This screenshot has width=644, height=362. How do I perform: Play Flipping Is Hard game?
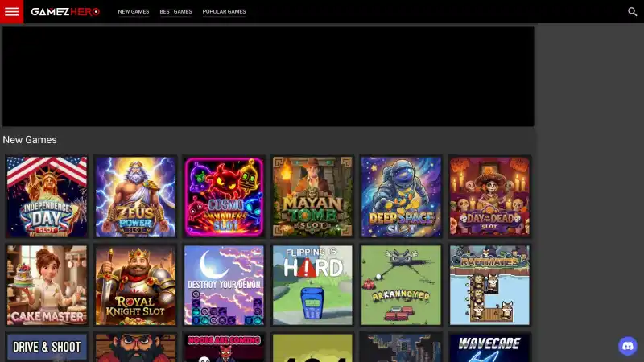312,286
